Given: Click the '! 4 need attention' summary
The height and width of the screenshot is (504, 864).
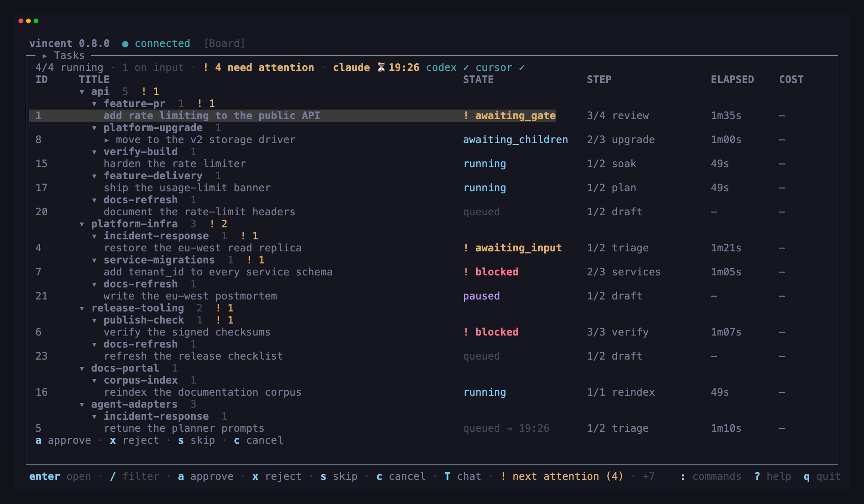Looking at the screenshot, I should [x=258, y=68].
